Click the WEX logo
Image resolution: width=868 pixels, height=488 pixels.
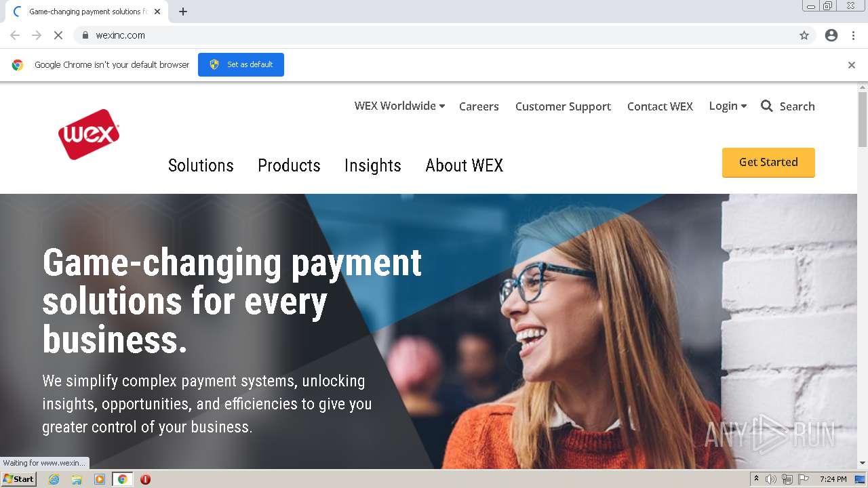(x=89, y=134)
